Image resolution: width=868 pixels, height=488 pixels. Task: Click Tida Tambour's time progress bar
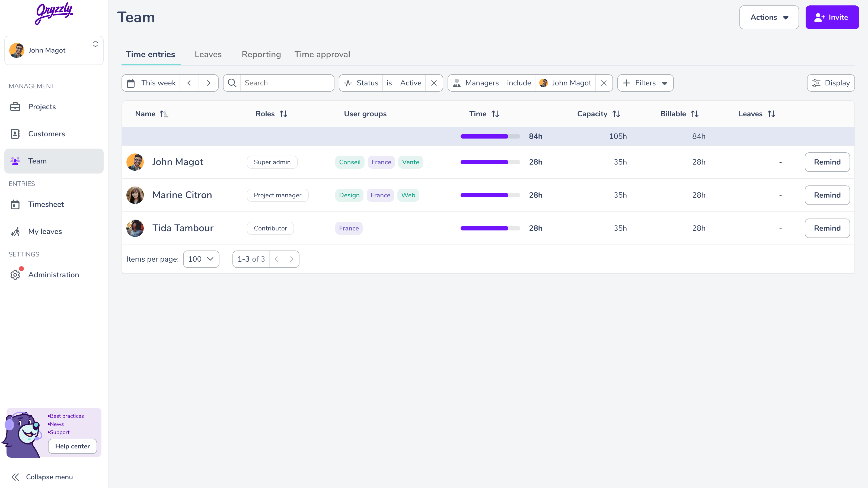490,228
